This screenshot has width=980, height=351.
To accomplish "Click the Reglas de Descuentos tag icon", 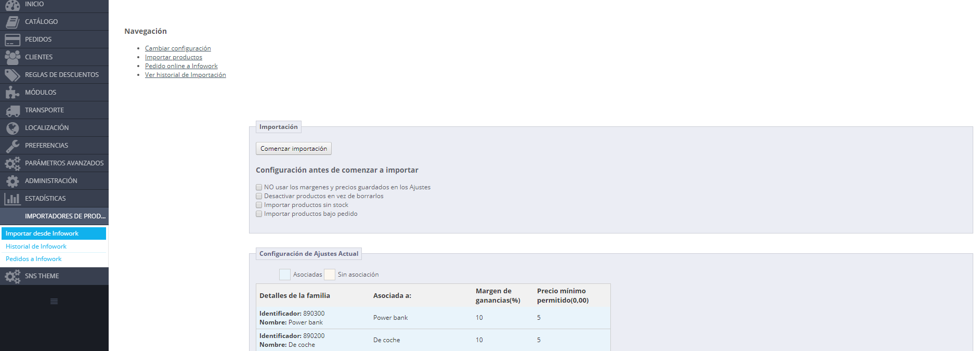I will click(12, 75).
